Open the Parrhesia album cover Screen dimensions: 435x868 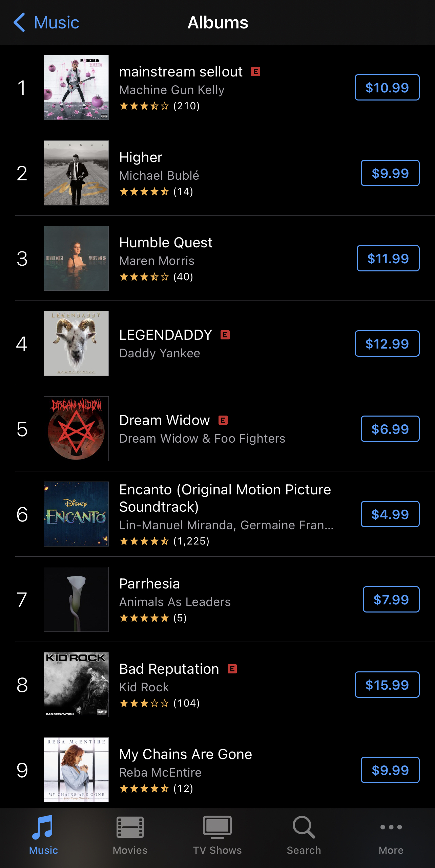pos(76,599)
